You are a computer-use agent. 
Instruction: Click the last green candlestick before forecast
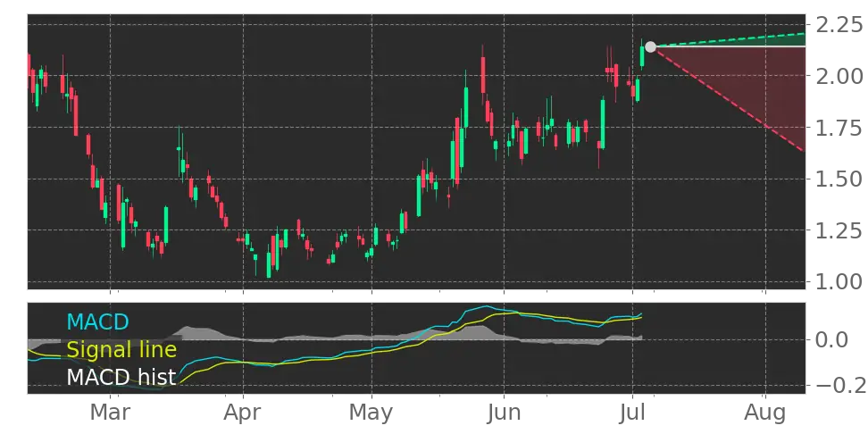642,55
